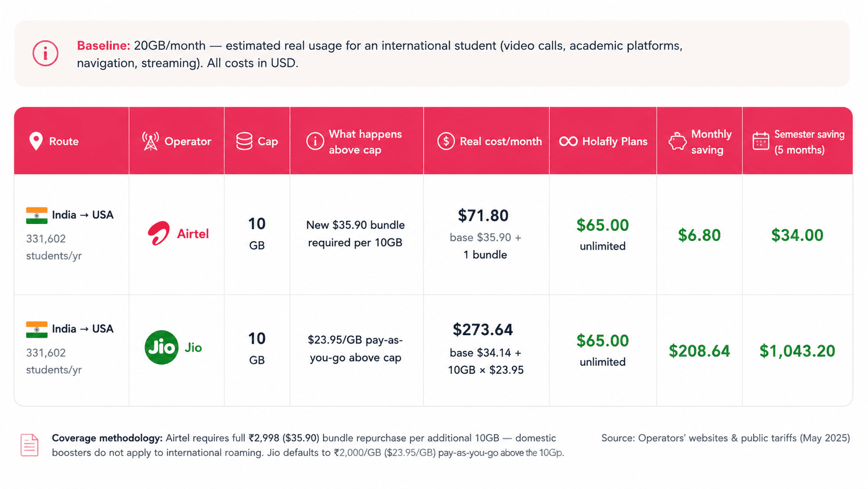Click the $6.80 monthly saving value
The image size is (868, 489).
point(699,235)
